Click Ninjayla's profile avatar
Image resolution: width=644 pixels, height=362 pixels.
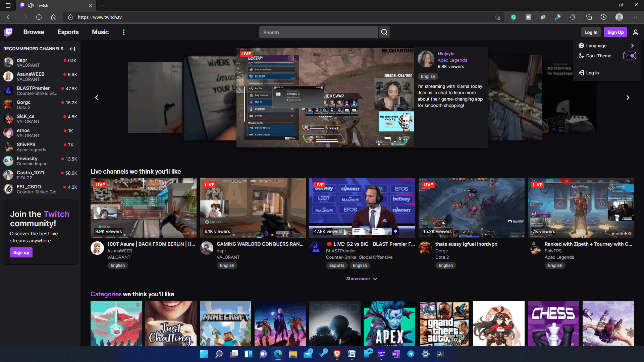(x=426, y=59)
